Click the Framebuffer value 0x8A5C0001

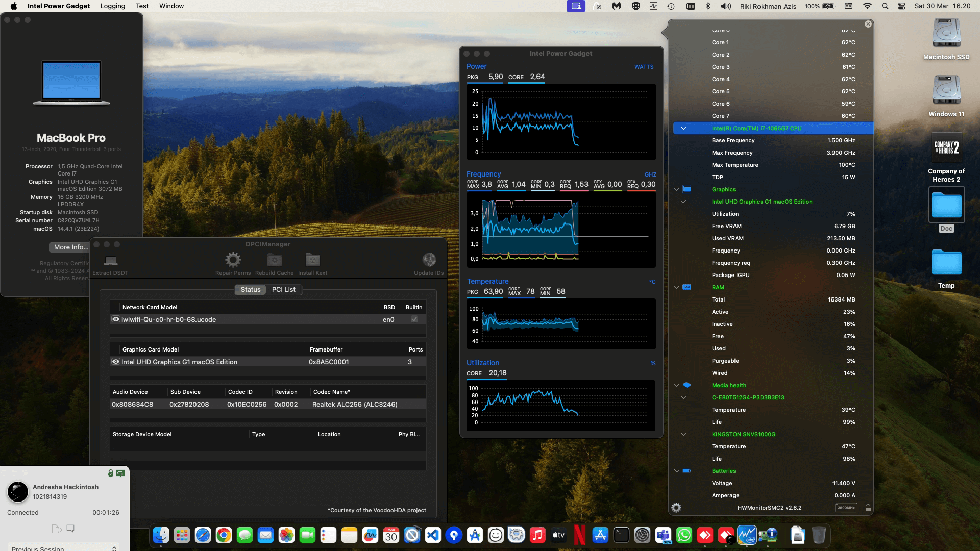point(329,362)
